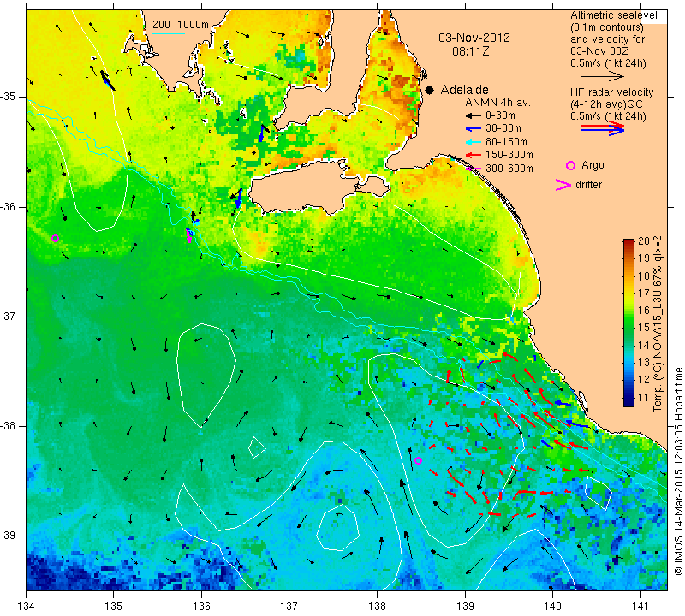Viewport: 685px width, 616px height.
Task: Click the 'ANMN 4h av.' legend heading
Action: (x=497, y=103)
